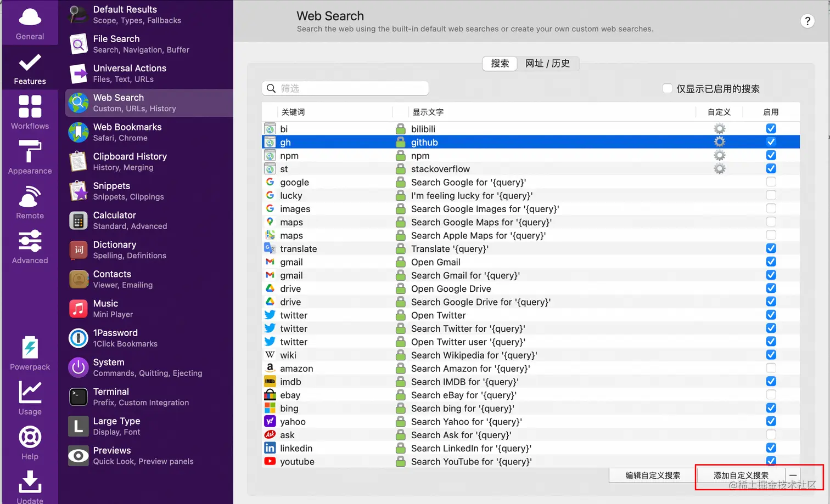Select the github search row
Image resolution: width=830 pixels, height=504 pixels.
[x=531, y=142]
